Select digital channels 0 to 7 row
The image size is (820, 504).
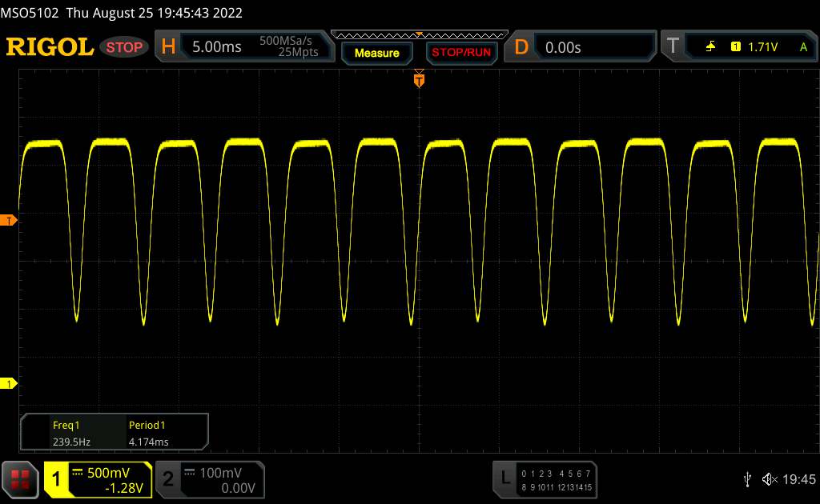pos(556,474)
